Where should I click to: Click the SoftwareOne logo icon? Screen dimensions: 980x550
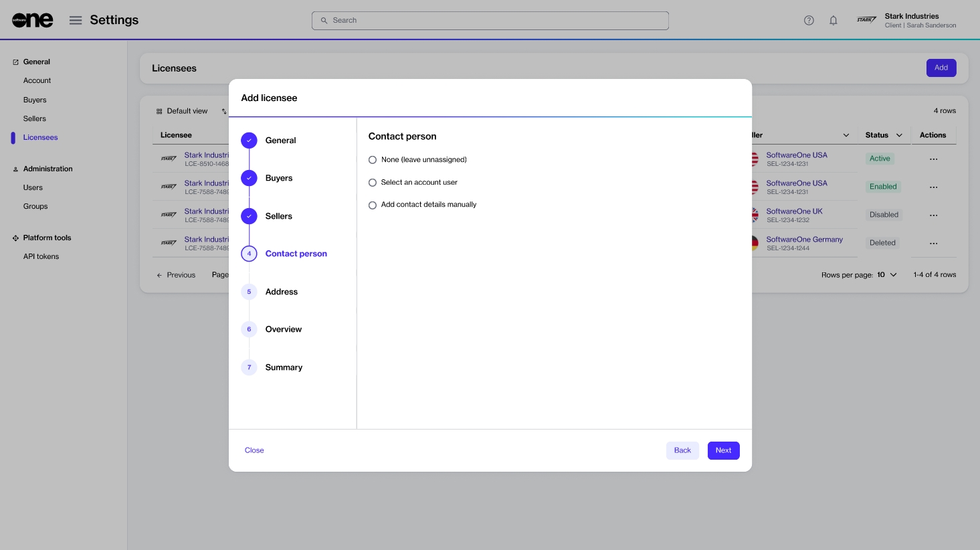click(32, 20)
